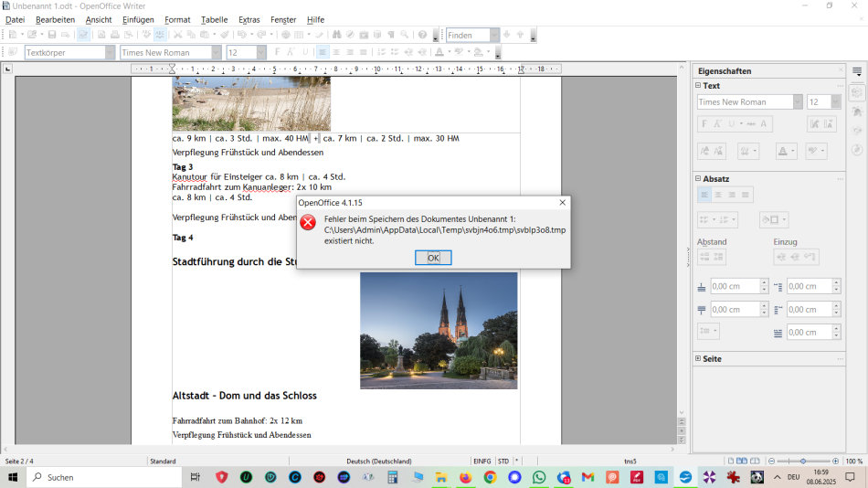Toggle Bold (F) formatting in the toolbar
Viewport: 868px width, 488px height.
[277, 52]
